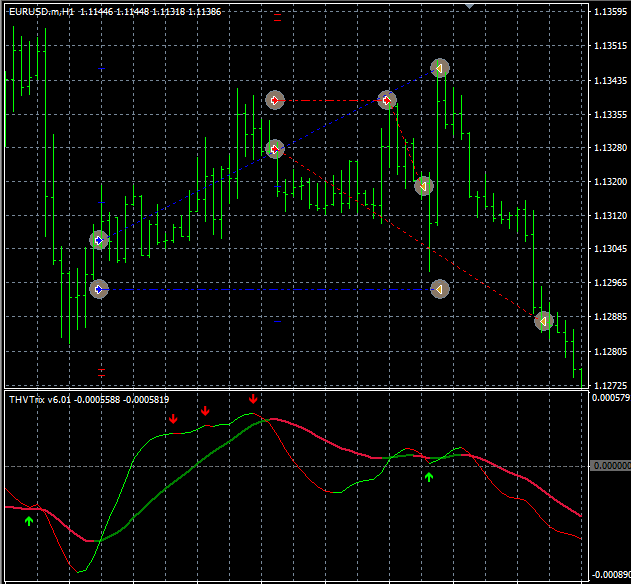This screenshot has height=584, width=631.
Task: Select the leftmost red down arrow signal
Action: tap(173, 419)
